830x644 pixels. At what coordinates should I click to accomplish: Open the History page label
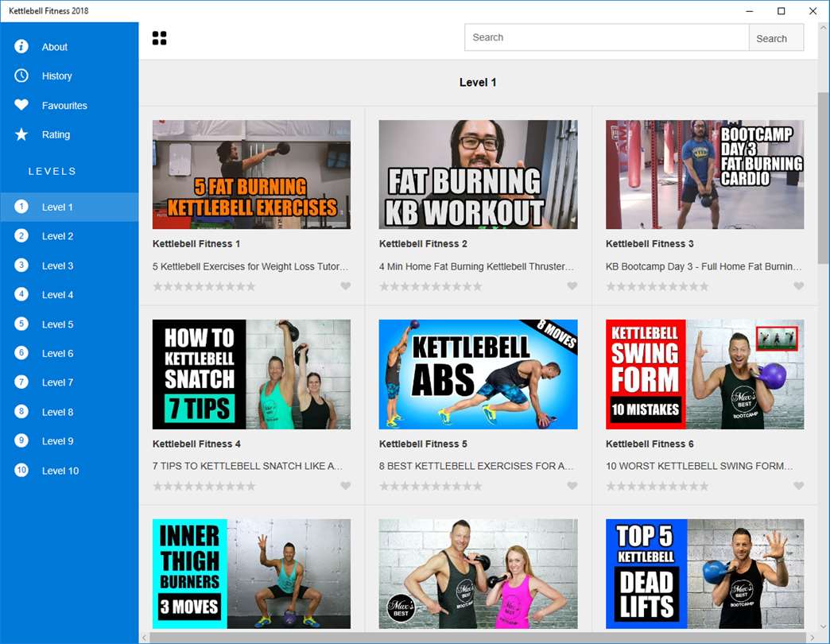(56, 76)
